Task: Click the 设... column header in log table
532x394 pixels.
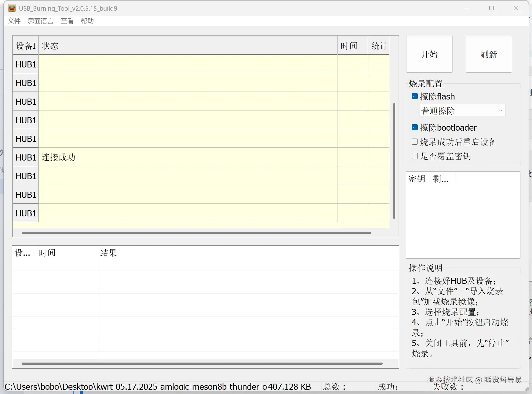Action: (x=25, y=253)
